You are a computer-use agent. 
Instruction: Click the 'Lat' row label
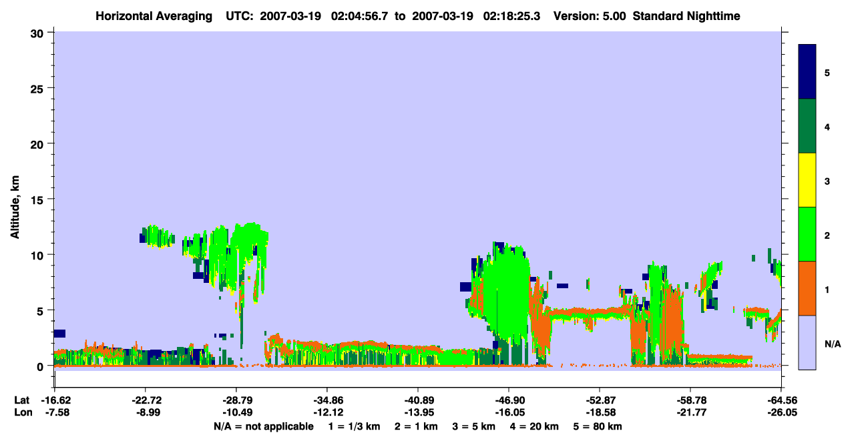22,400
